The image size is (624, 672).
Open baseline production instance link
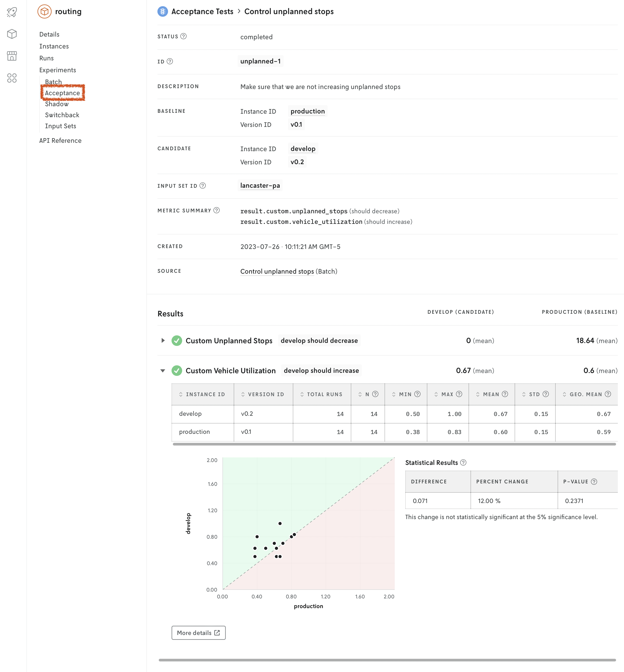[x=308, y=111]
